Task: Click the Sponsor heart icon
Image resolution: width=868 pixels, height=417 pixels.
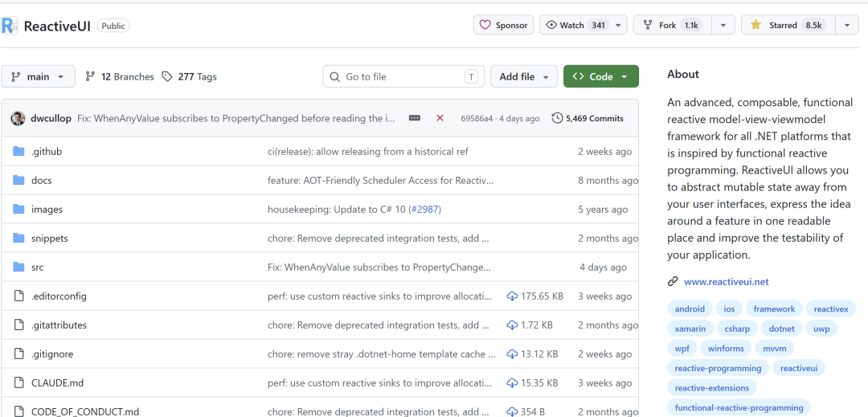Action: click(x=485, y=26)
